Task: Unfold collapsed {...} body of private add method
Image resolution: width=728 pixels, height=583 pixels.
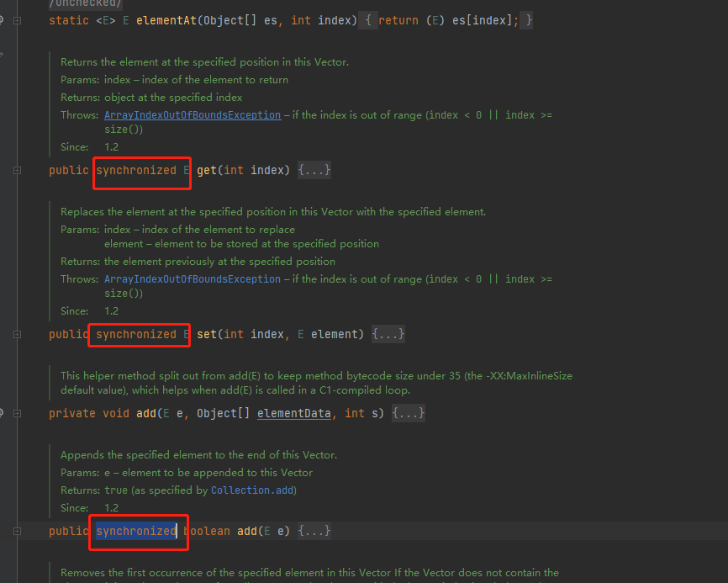Action: (408, 413)
